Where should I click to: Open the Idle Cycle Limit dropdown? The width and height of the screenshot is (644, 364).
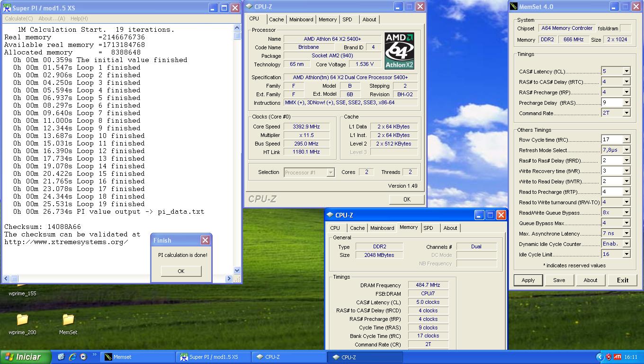coord(626,254)
